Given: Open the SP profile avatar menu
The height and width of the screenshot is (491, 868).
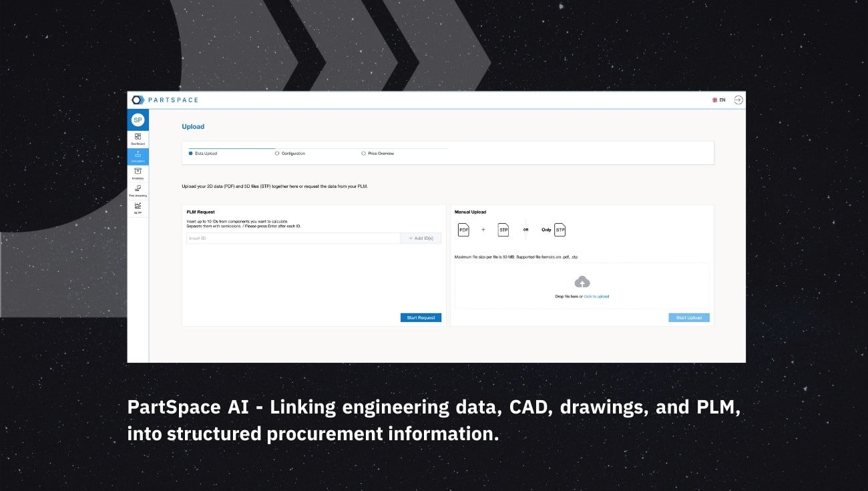Looking at the screenshot, I should click(138, 120).
